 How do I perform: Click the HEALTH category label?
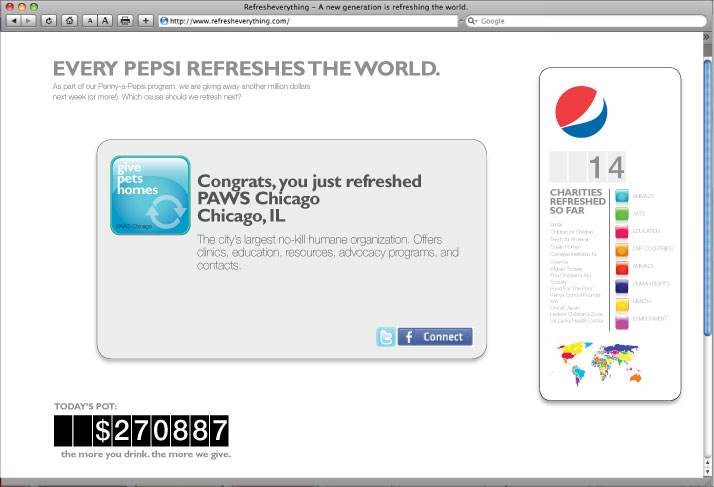(642, 301)
